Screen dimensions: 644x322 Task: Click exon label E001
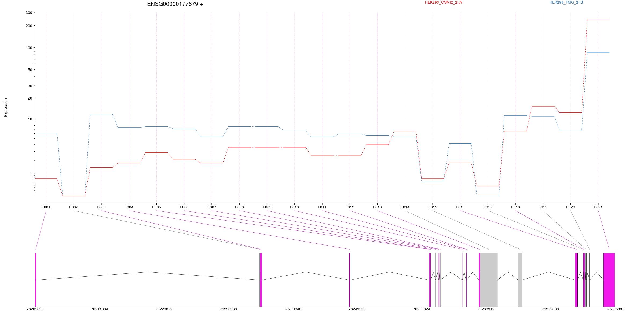point(46,207)
